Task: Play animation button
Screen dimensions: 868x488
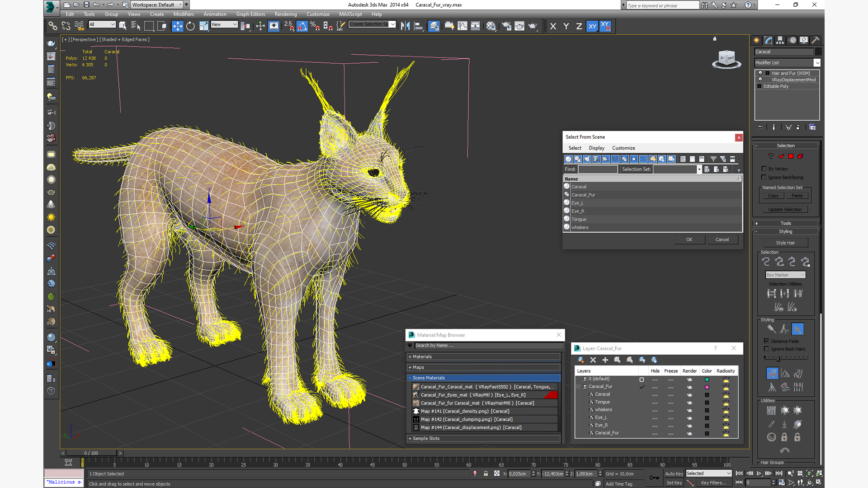Action: 759,474
